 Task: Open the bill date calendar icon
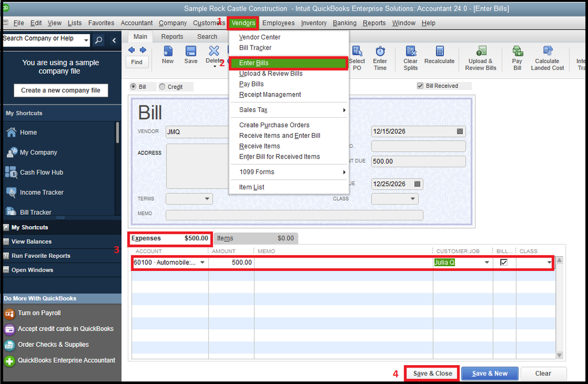click(460, 131)
